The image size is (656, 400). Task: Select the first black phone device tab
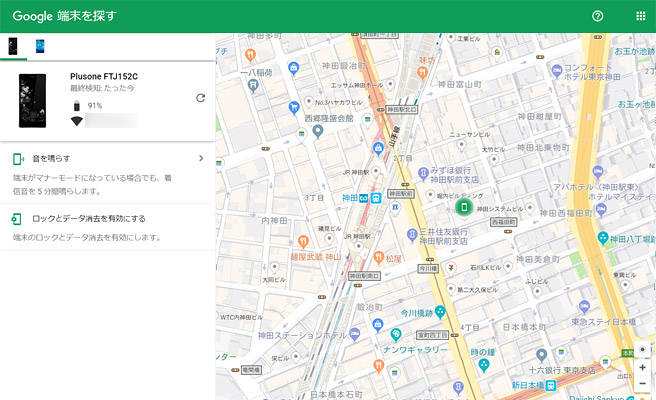point(13,46)
